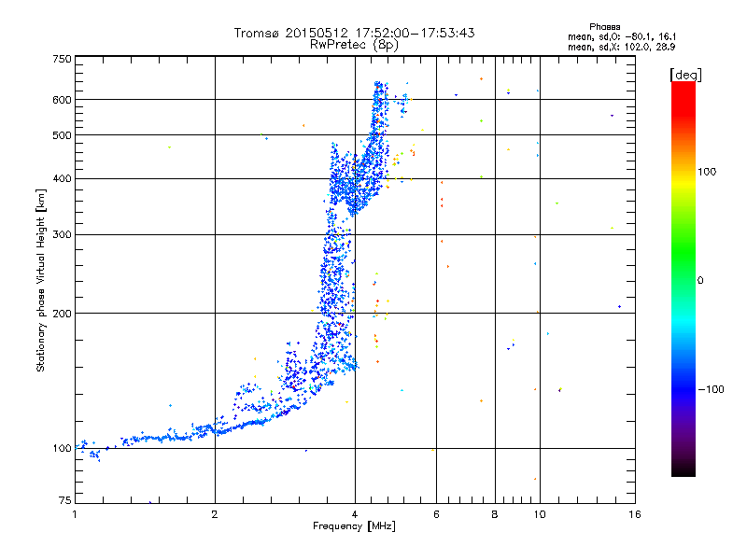Click the '400' y-axis tick label
Viewport: 747px width, 560px height.
tap(62, 179)
